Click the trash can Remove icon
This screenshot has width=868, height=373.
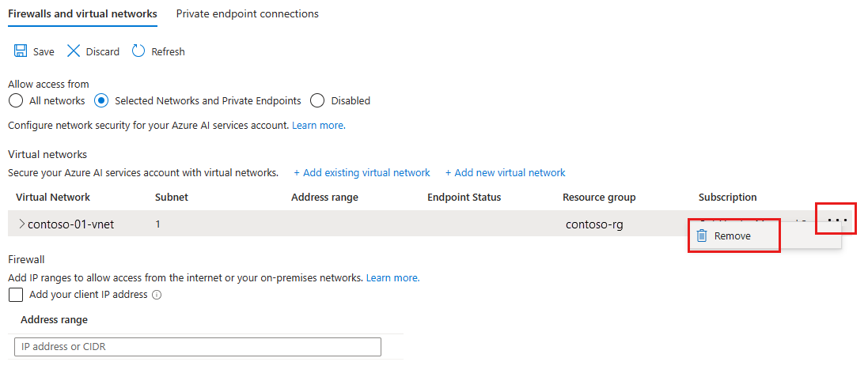tap(702, 236)
